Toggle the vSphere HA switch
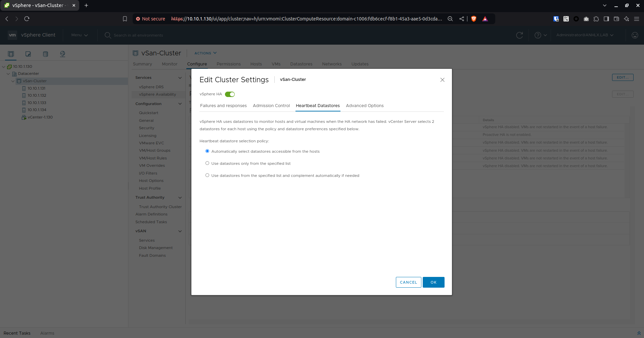Screen dimensions: 644x338 [230, 94]
